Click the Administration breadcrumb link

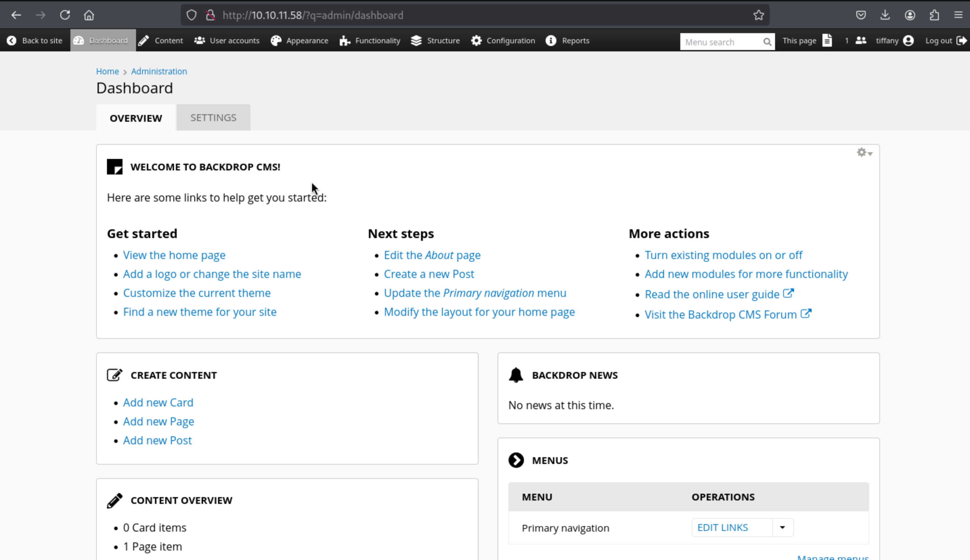[x=159, y=71]
